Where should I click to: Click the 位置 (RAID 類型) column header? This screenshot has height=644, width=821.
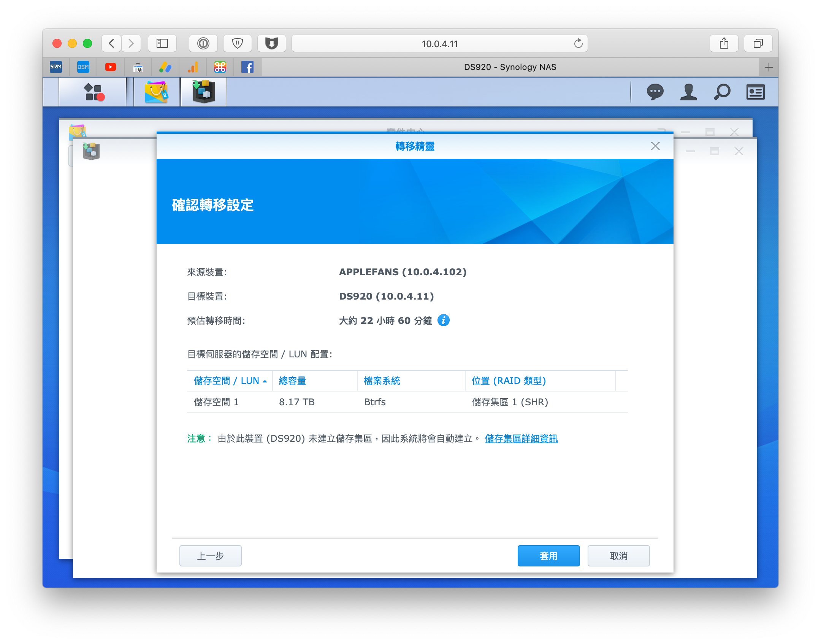[540, 381]
